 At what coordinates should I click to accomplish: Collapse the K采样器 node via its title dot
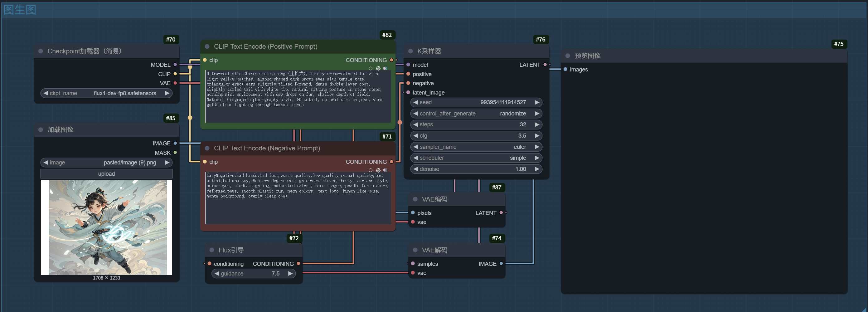[x=410, y=51]
